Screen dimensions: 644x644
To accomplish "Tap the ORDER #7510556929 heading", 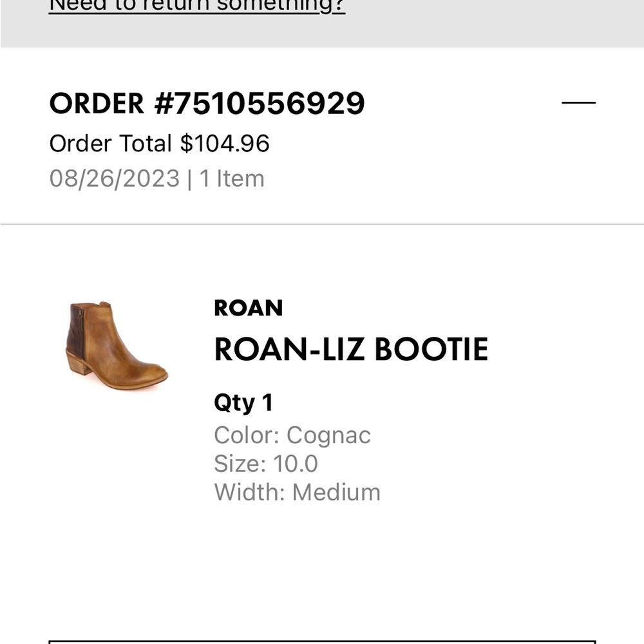I will tap(207, 103).
